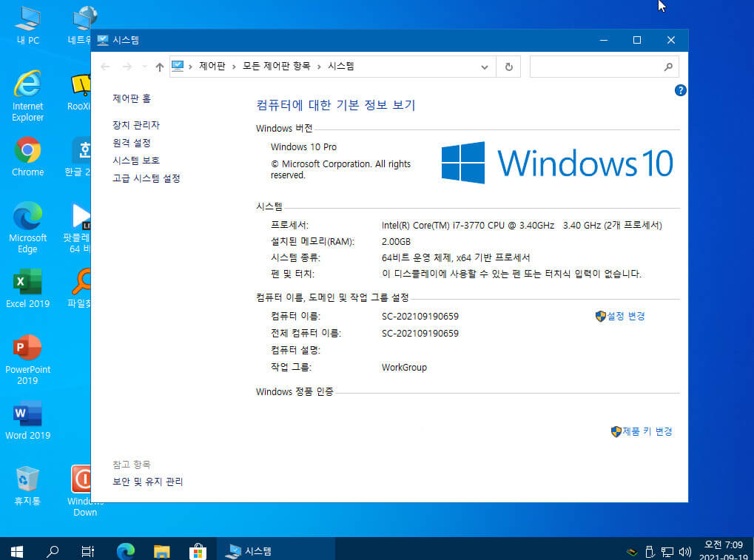The height and width of the screenshot is (560, 754).
Task: Open File Explorer from taskbar
Action: tap(161, 551)
